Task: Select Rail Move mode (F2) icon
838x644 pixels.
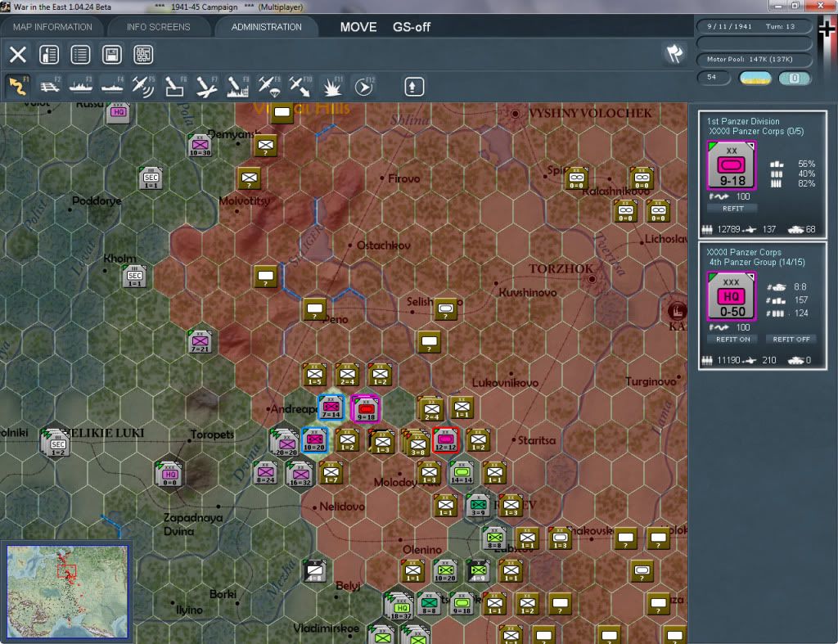Action: (50, 86)
